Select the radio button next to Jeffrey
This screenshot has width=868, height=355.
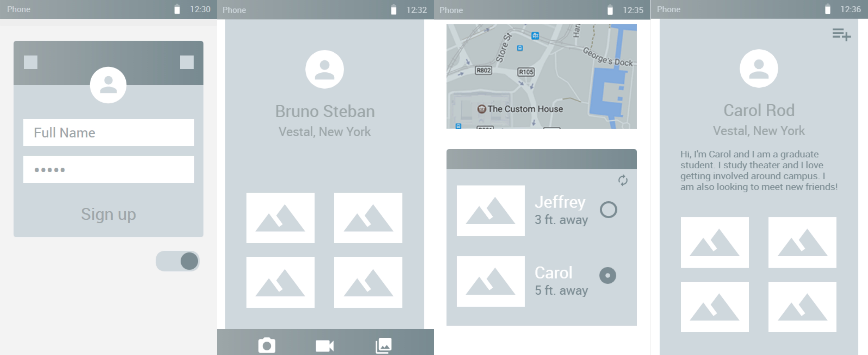coord(608,209)
